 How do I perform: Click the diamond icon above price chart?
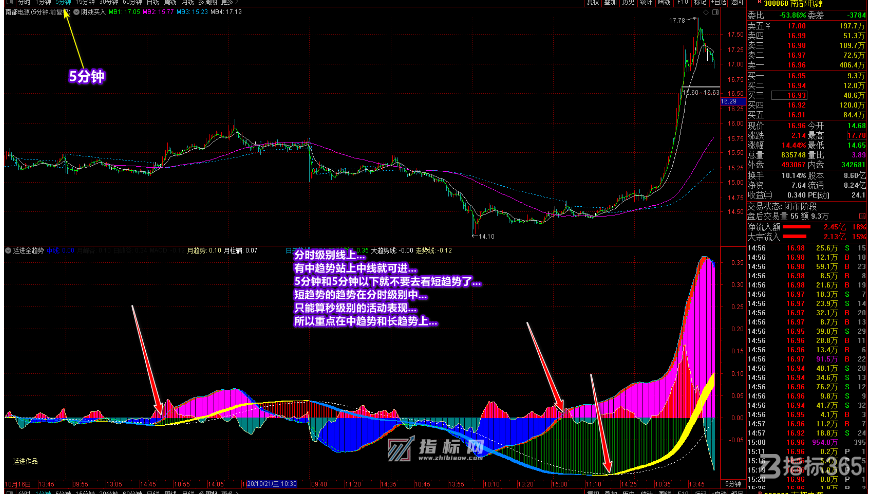coord(705,12)
